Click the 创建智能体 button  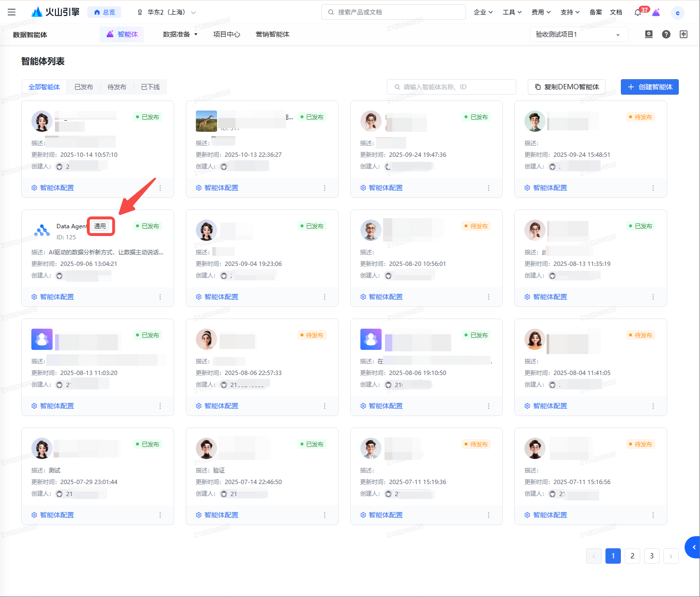650,87
